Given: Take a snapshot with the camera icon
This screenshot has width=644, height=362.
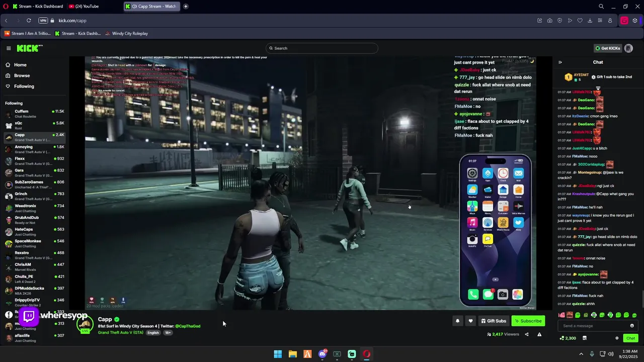Looking at the screenshot, I should (549, 21).
